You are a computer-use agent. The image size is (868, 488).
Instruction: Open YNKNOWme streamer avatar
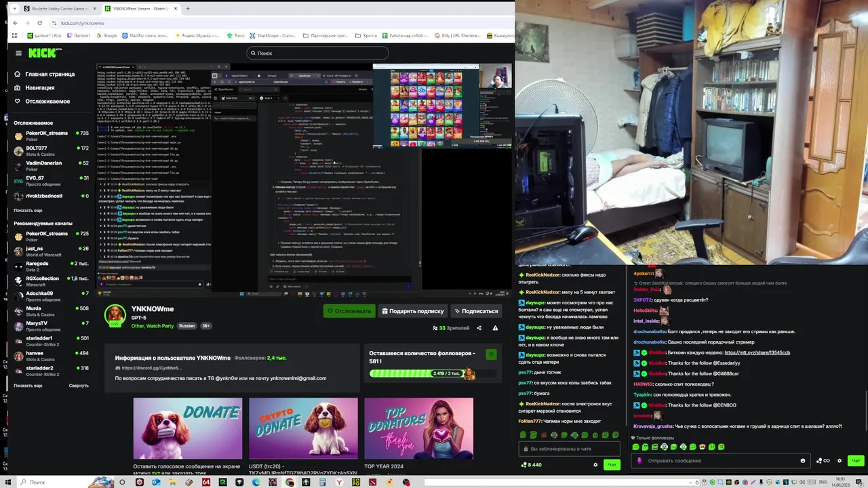(x=115, y=314)
